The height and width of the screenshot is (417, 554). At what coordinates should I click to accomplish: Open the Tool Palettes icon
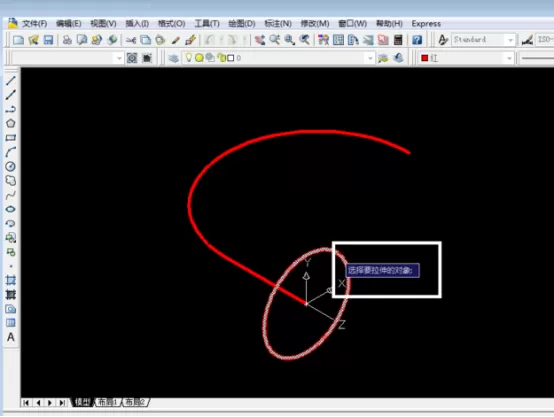click(x=353, y=40)
